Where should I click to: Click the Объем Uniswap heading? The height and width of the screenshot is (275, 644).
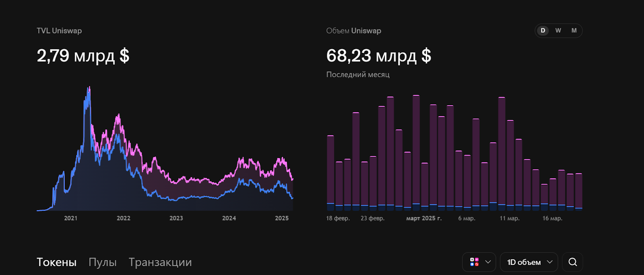[x=353, y=31]
